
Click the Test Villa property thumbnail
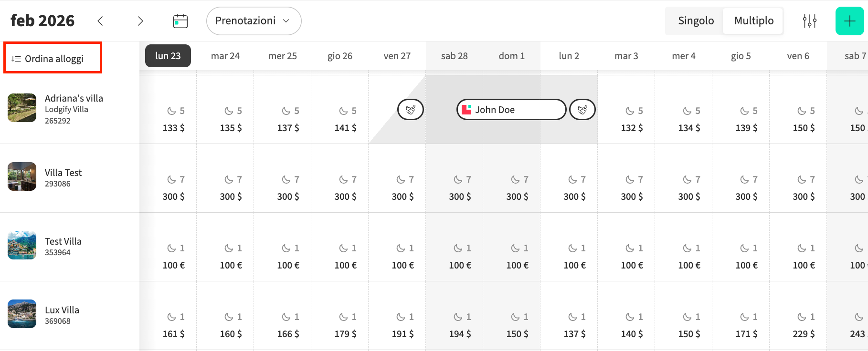[22, 245]
